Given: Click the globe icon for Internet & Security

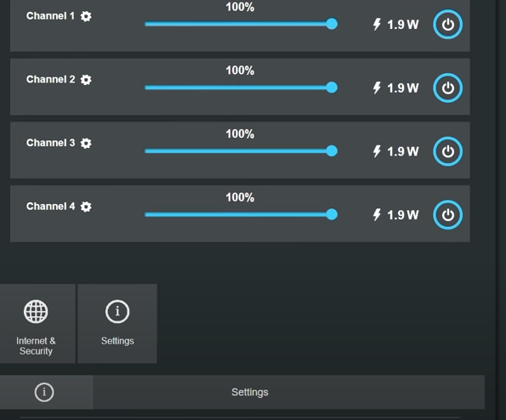Looking at the screenshot, I should [36, 311].
